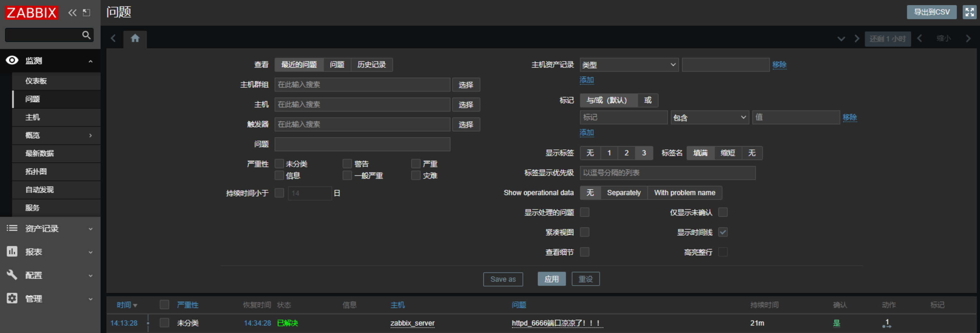Click the 标签显示优先级 input field
The image size is (980, 333).
click(x=668, y=173)
